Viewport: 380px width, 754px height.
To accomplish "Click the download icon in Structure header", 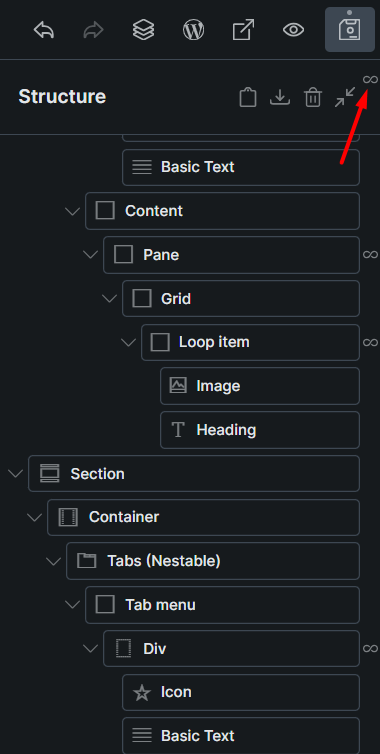I will [x=280, y=97].
